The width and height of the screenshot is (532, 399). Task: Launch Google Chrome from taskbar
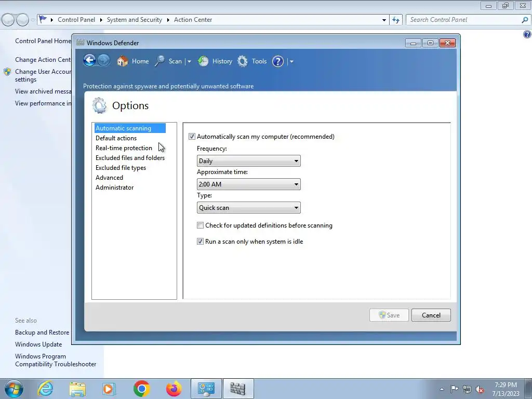coord(141,389)
